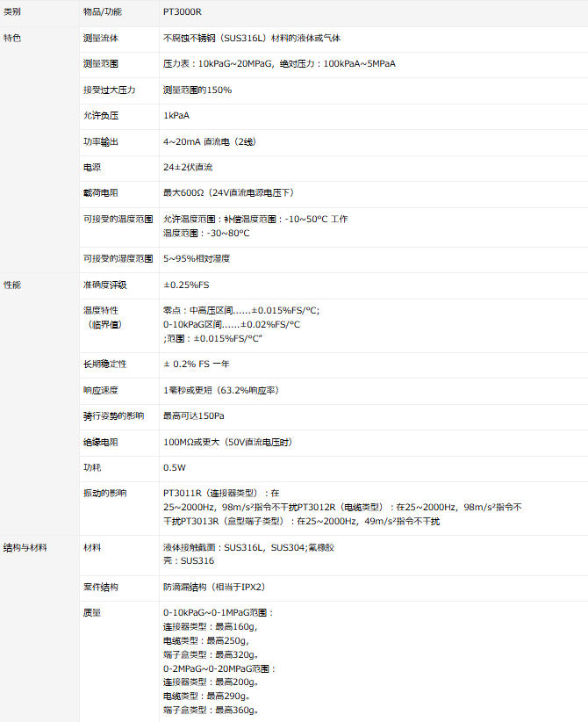Click the '接受过大压力' row label

click(x=110, y=90)
